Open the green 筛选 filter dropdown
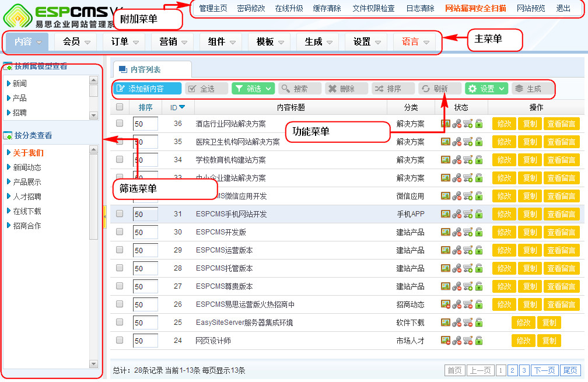The height and width of the screenshot is (382, 588). coord(253,89)
